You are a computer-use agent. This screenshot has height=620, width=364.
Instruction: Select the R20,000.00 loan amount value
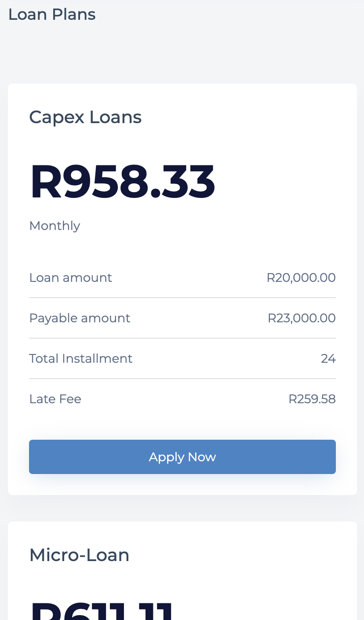(301, 278)
